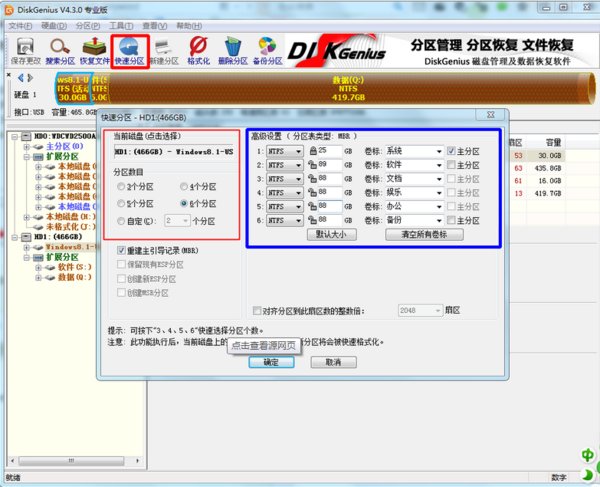Image resolution: width=600 pixels, height=487 pixels.
Task: Click the Save Changes (保存更改) toolbar icon
Action: pyautogui.click(x=25, y=51)
